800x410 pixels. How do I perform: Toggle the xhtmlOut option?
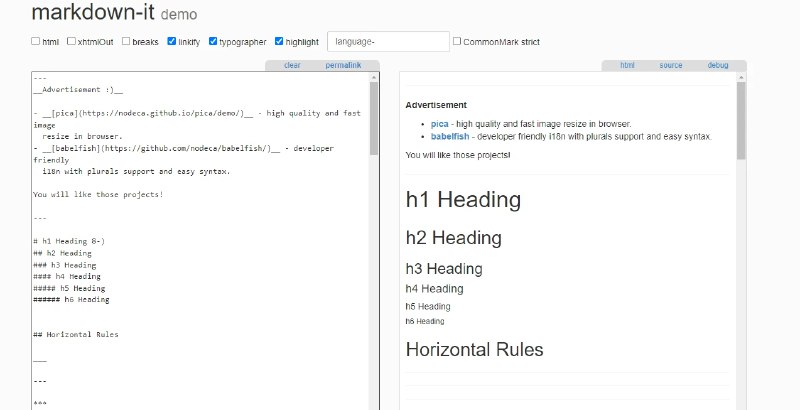click(x=71, y=42)
